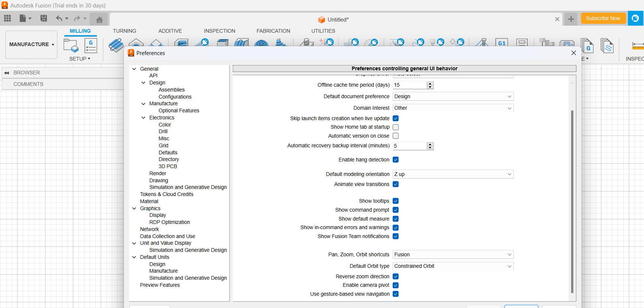This screenshot has width=644, height=308.
Task: Click the G1 simulate icon
Action: pyautogui.click(x=502, y=43)
